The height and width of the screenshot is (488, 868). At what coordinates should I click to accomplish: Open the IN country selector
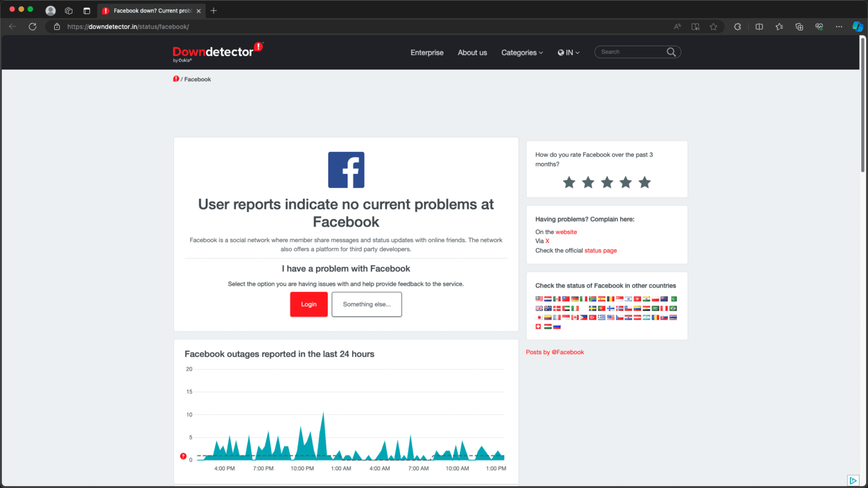(x=568, y=52)
